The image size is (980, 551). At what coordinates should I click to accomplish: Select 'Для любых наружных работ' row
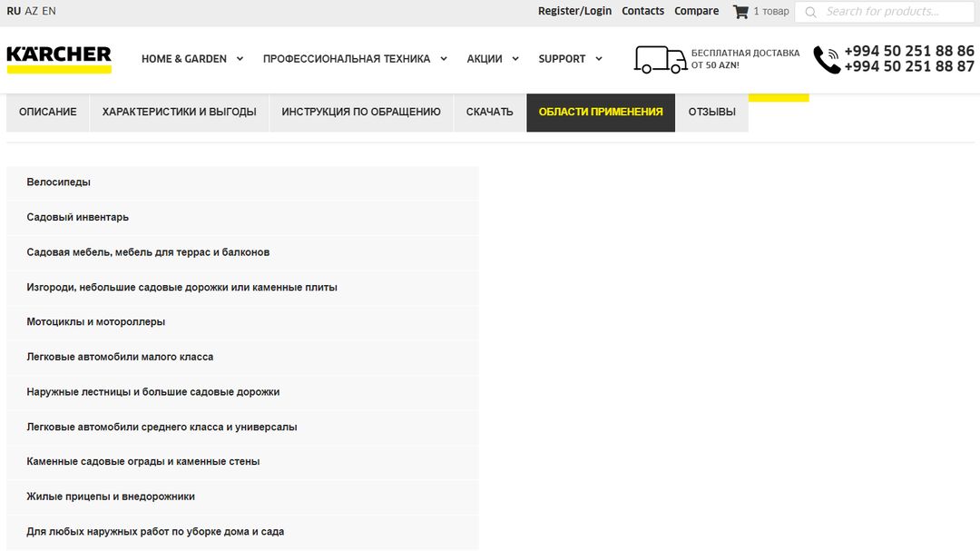(242, 532)
